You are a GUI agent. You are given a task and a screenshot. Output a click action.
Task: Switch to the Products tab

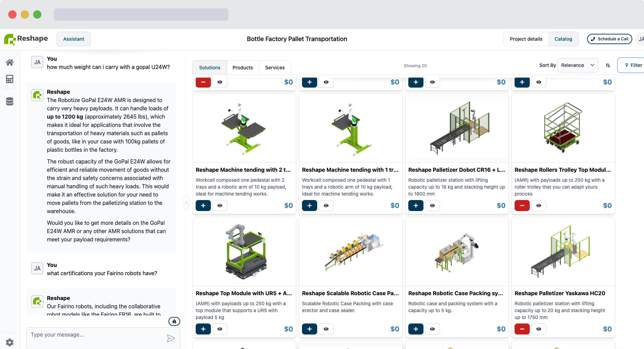[242, 67]
